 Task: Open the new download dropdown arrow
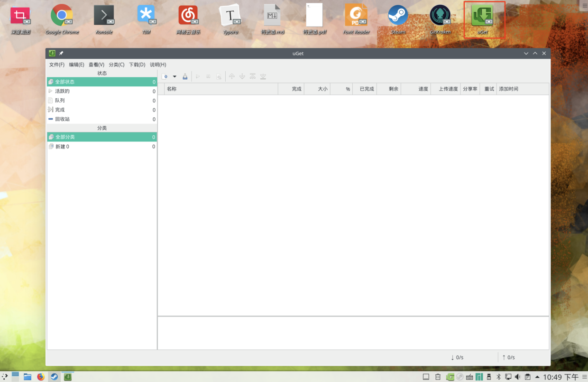point(175,76)
